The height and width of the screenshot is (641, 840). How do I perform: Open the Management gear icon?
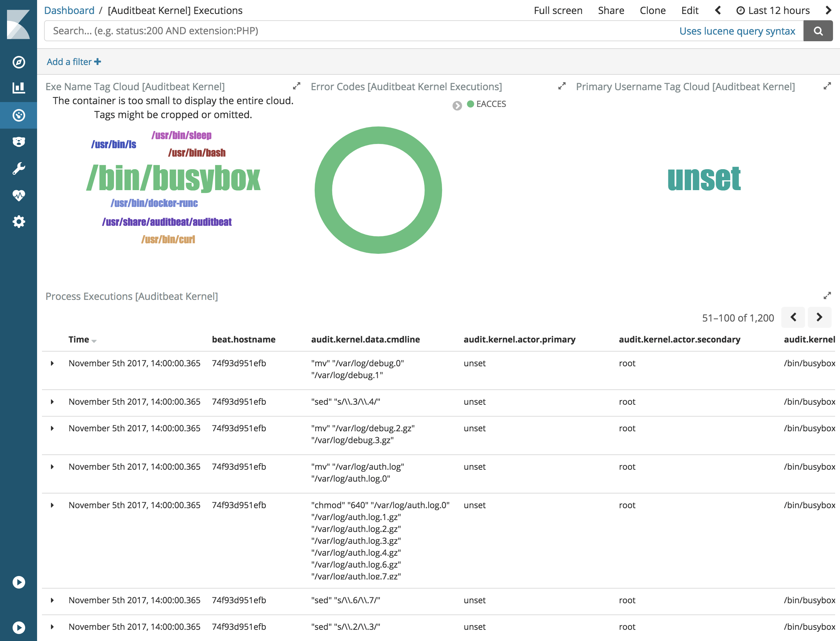tap(19, 222)
